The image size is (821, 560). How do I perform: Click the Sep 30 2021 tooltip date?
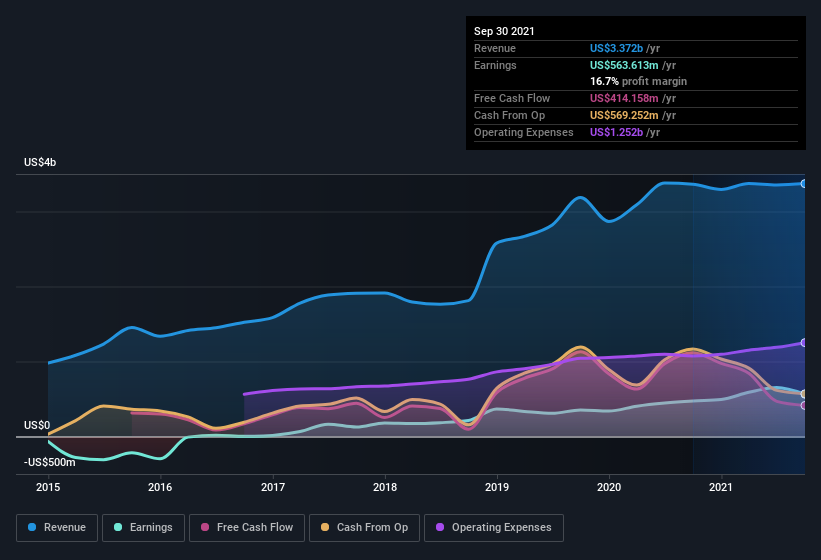pyautogui.click(x=504, y=31)
